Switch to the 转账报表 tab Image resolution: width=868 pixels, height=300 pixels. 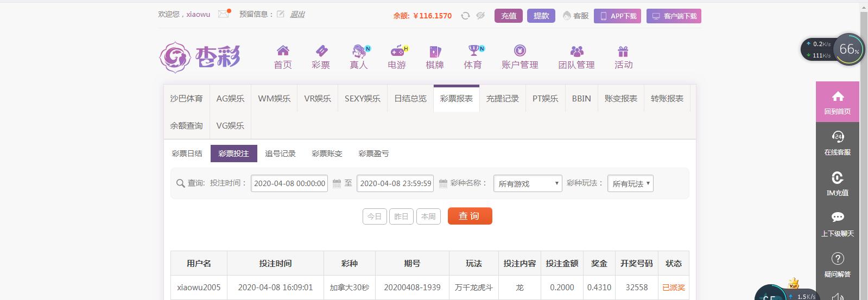click(x=667, y=98)
